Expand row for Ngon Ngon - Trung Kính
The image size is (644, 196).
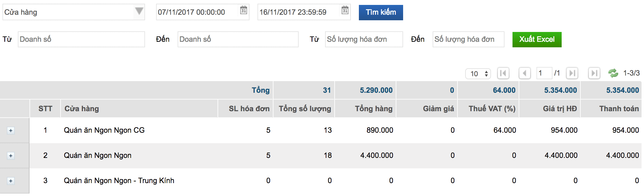click(x=11, y=181)
